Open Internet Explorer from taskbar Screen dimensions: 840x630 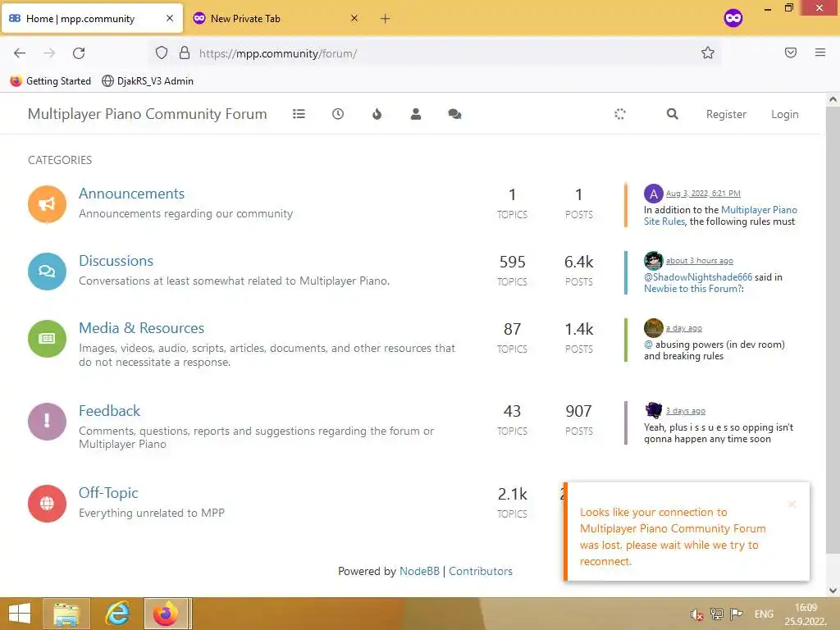pos(117,614)
